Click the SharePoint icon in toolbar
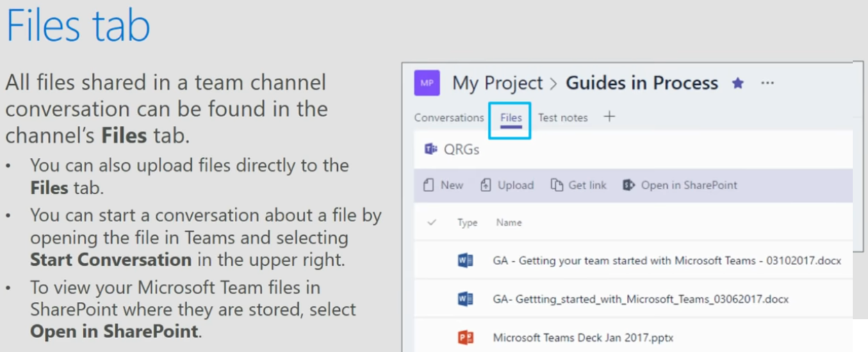 point(629,185)
